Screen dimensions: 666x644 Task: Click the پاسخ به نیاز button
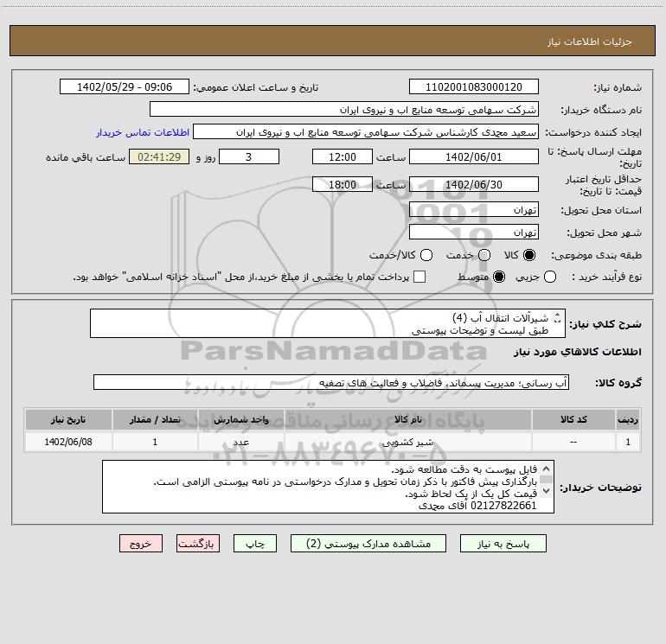(x=503, y=544)
